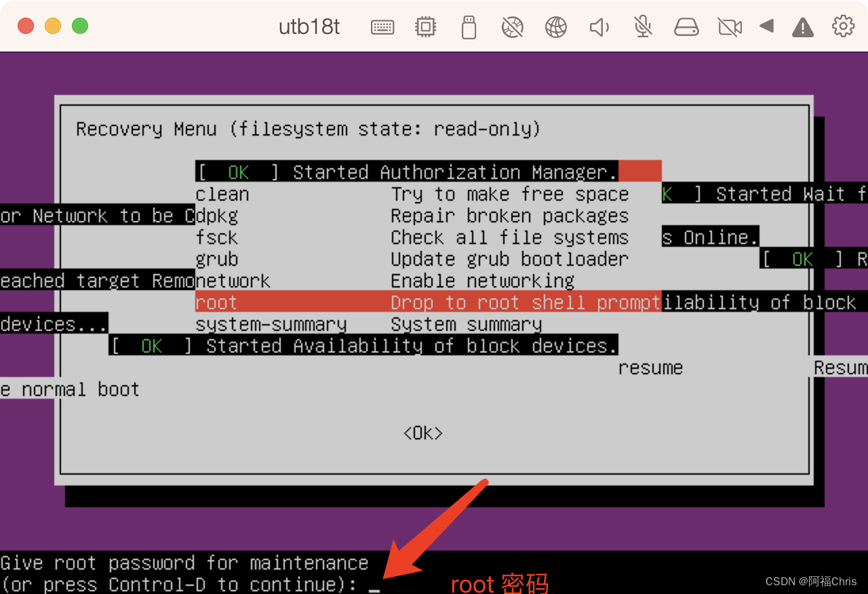The height and width of the screenshot is (594, 868).
Task: Click 'Check all file systems' description
Action: coord(510,237)
